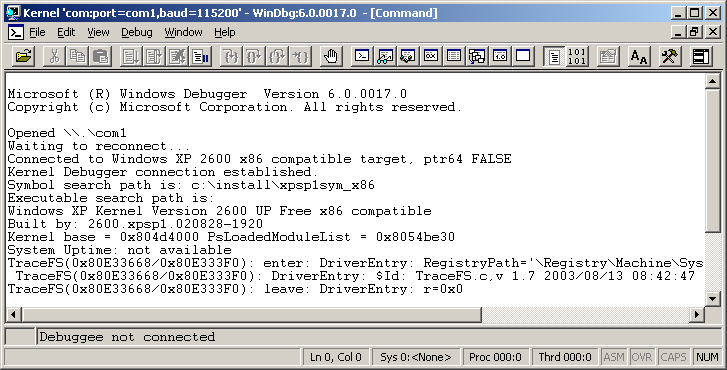Open the Font dialog AA icon
This screenshot has width=727, height=370.
tap(638, 56)
